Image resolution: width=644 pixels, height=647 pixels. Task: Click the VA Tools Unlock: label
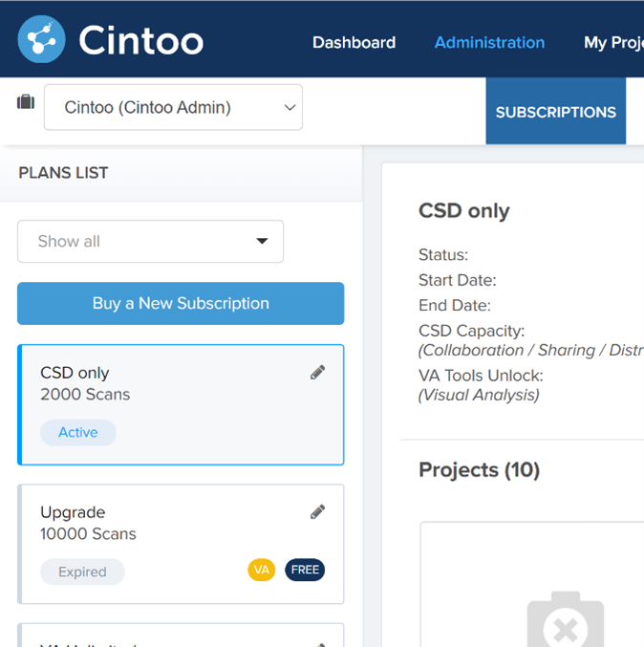tap(481, 376)
